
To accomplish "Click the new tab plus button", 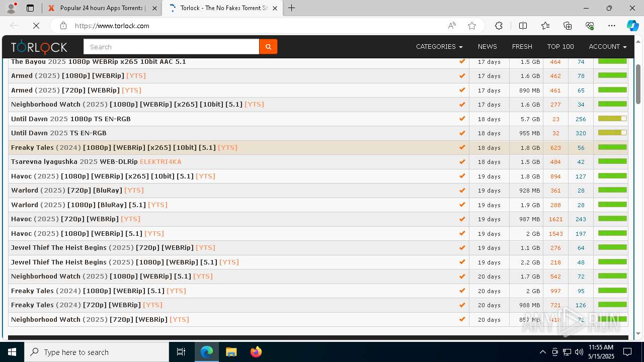I will point(292,8).
